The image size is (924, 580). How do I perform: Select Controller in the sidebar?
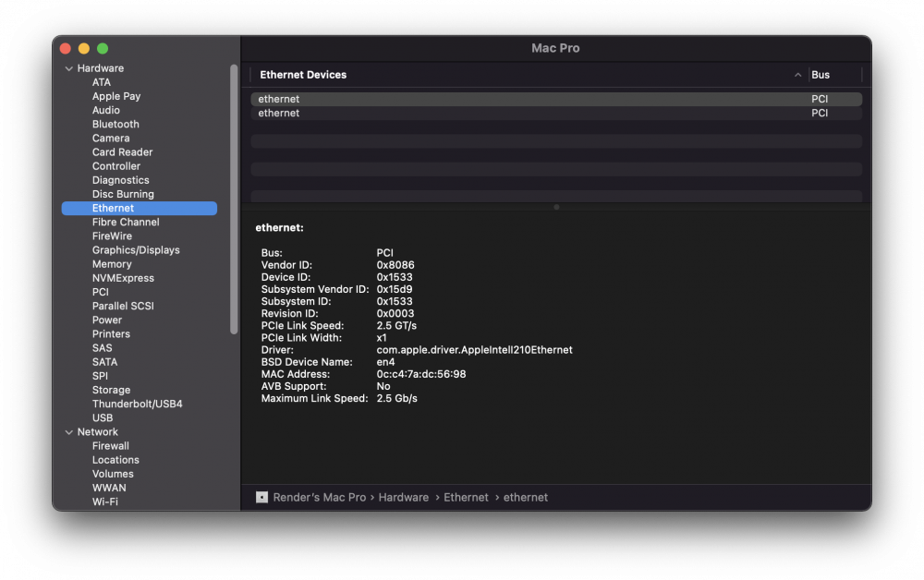(x=116, y=166)
